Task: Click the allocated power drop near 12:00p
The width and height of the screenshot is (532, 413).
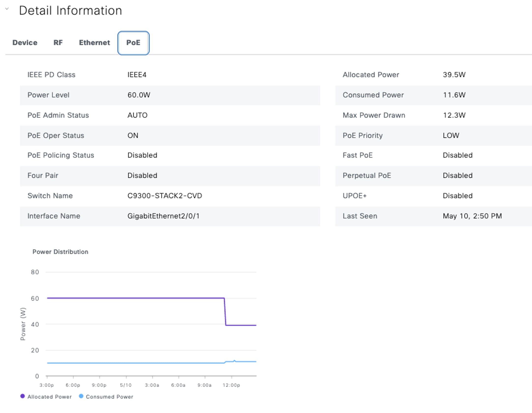Action: click(225, 312)
